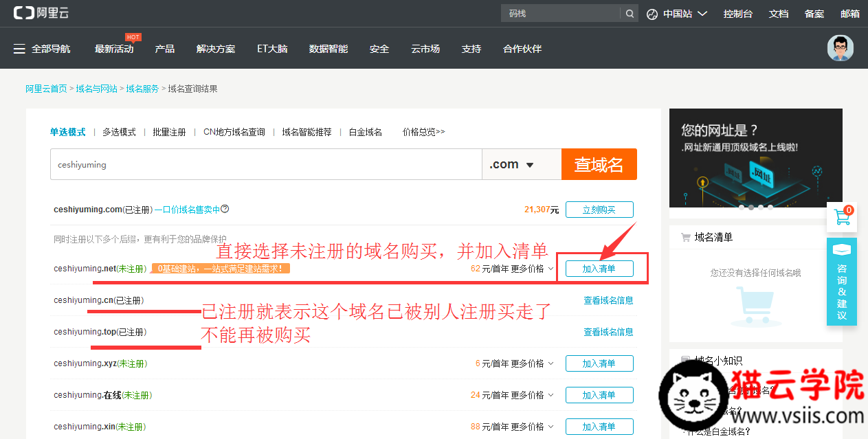Viewport: 868px width, 439px height.
Task: Click breadcrumb 阿里云首页
Action: point(46,89)
